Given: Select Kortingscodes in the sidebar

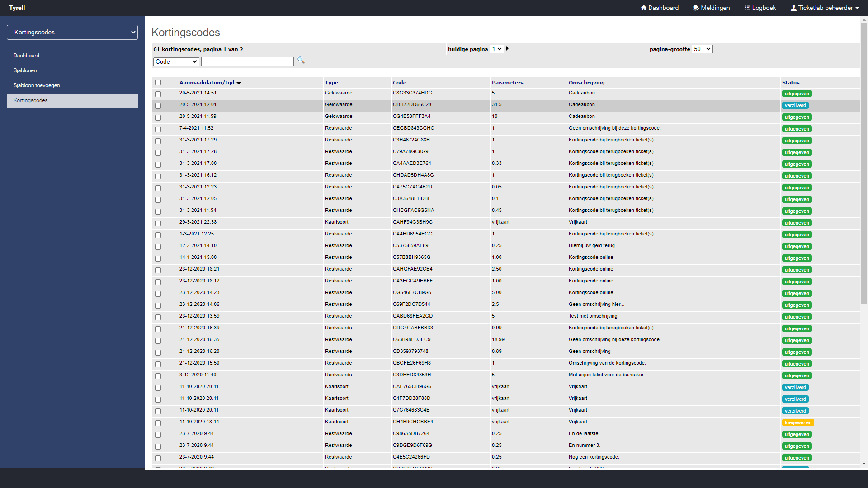Looking at the screenshot, I should click(72, 100).
